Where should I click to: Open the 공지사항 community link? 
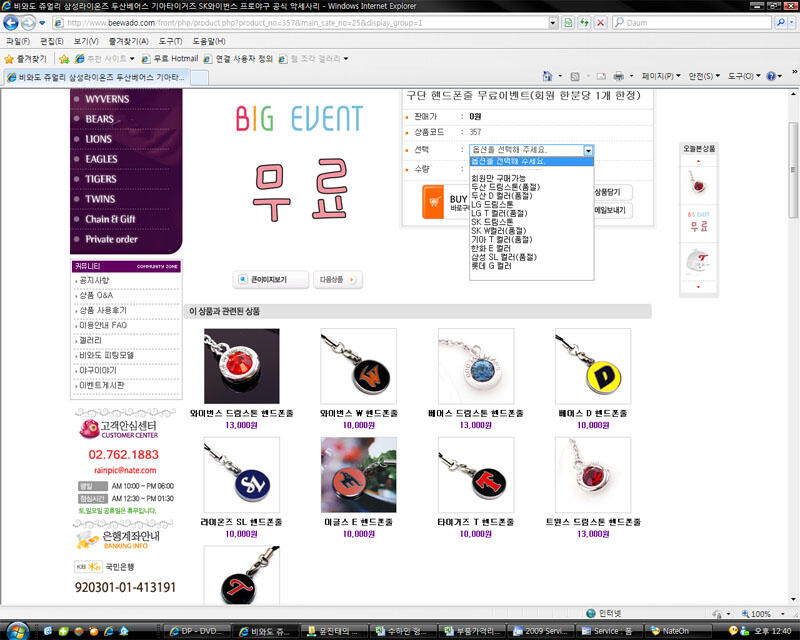(x=94, y=280)
